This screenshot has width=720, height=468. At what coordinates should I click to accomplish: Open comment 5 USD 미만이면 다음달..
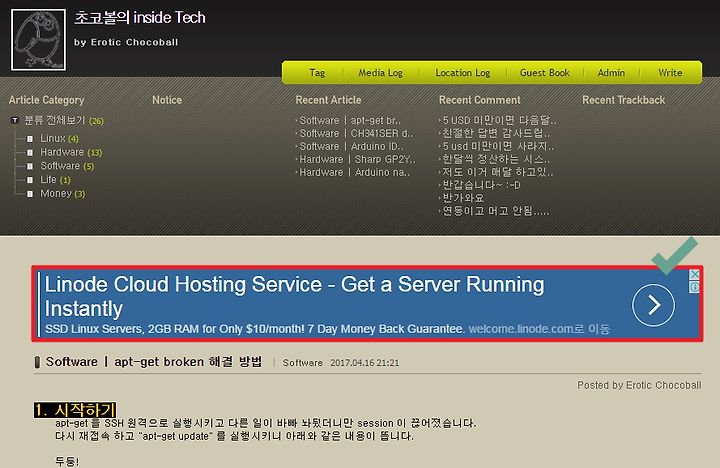tap(499, 120)
